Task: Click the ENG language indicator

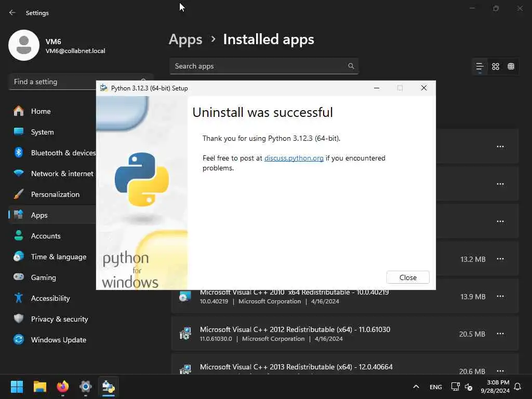Action: [x=436, y=387]
